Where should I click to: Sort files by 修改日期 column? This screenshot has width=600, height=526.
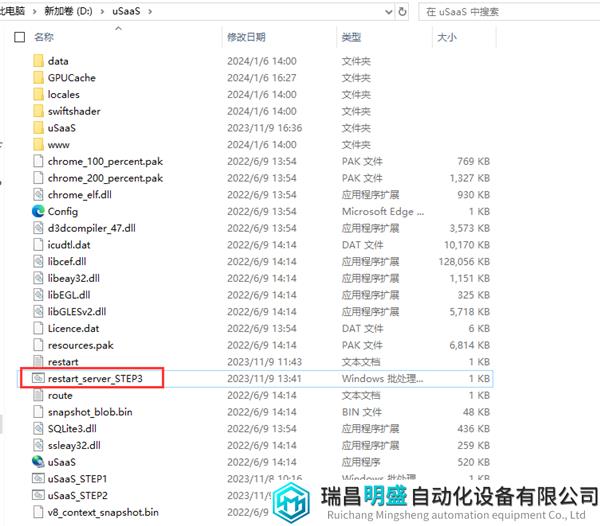coord(246,37)
